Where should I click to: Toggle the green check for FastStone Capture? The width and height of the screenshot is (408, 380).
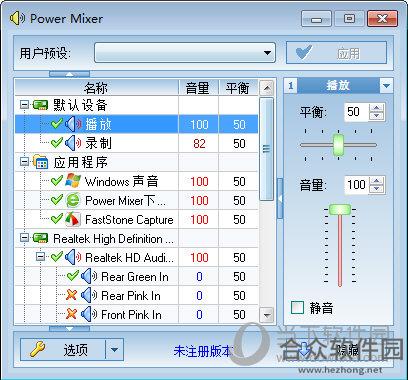click(x=57, y=219)
